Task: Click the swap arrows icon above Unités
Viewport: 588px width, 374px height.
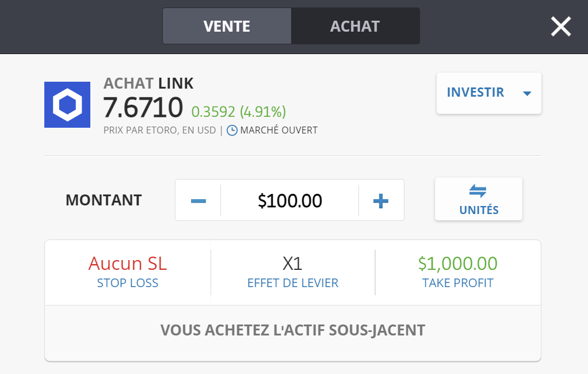Action: click(x=478, y=192)
